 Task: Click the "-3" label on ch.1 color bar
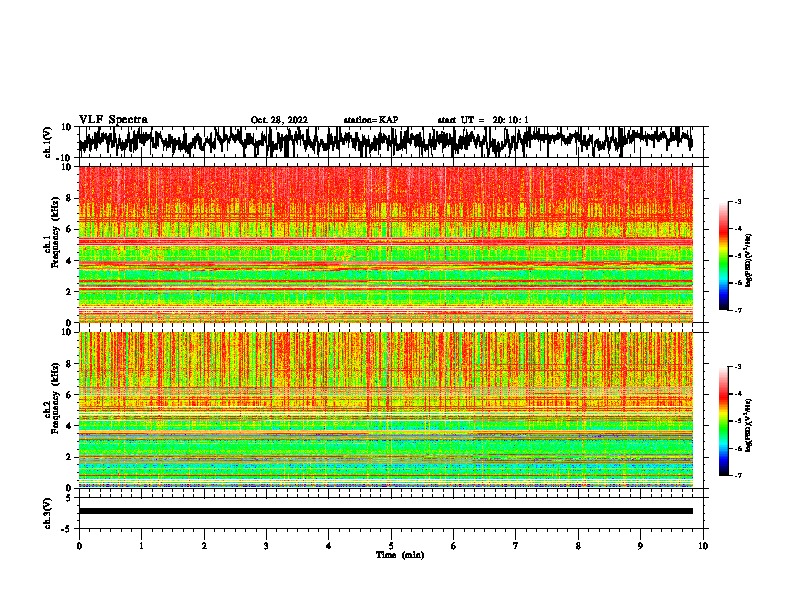click(x=737, y=201)
